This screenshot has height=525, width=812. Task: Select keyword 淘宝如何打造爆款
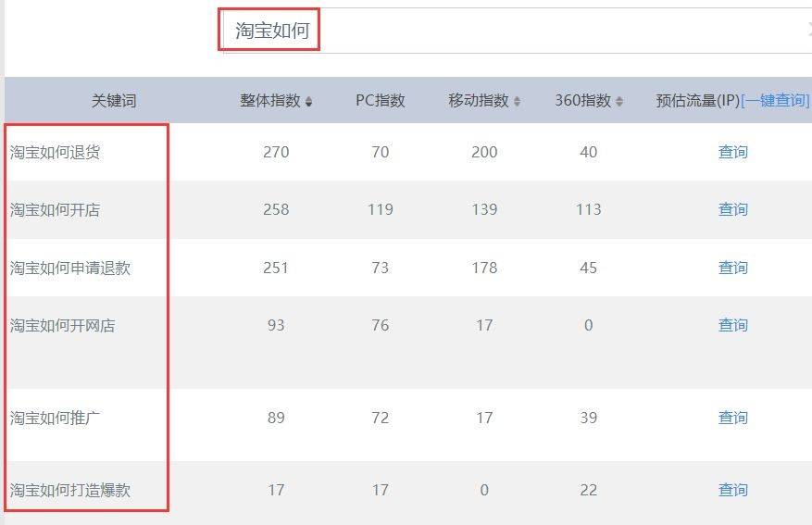click(70, 490)
